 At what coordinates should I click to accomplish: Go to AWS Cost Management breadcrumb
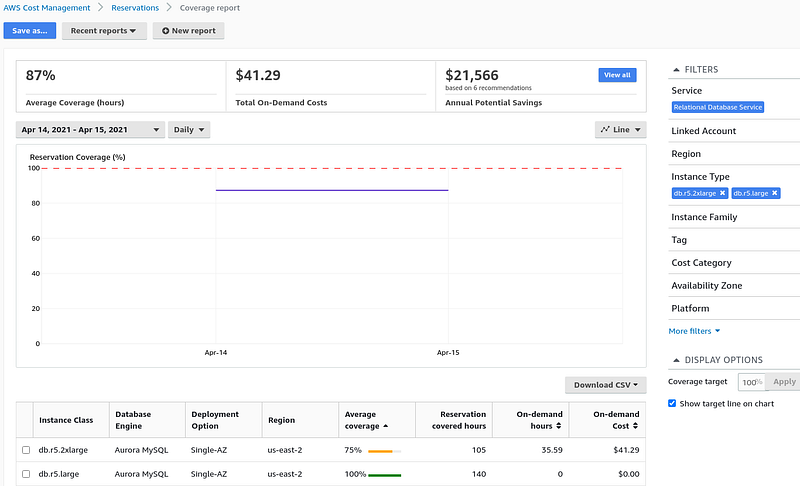pos(47,8)
